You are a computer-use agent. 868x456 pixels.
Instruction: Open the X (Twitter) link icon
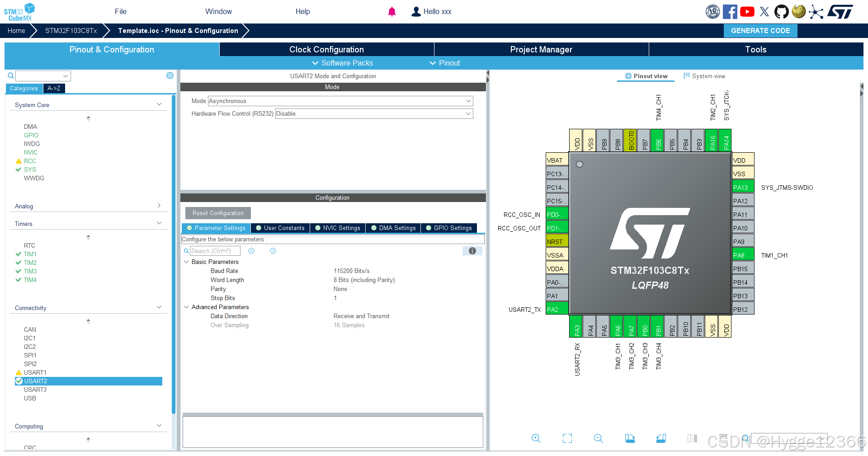pos(764,12)
